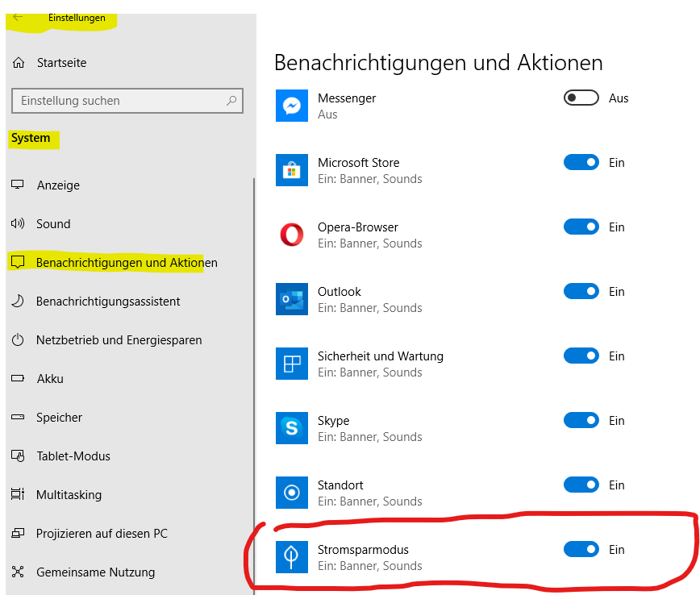The height and width of the screenshot is (595, 700).
Task: Click the System section heading
Action: coord(31,138)
